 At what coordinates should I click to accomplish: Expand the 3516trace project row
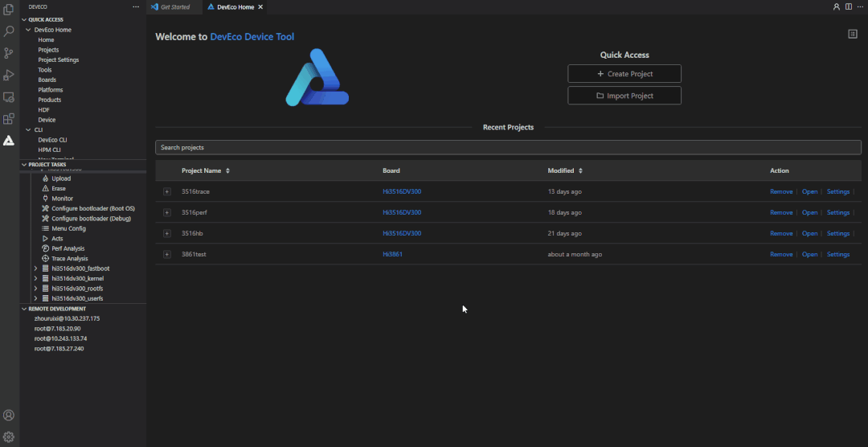pyautogui.click(x=167, y=192)
